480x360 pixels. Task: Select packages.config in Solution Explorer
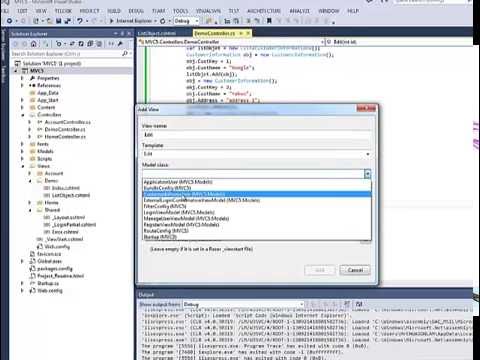[x=55, y=269]
